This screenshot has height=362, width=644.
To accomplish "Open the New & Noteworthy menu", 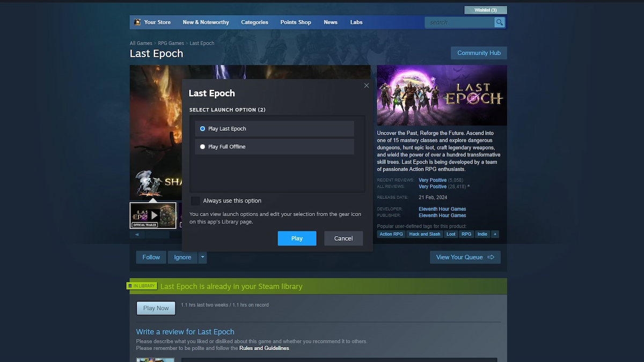I will point(206,23).
